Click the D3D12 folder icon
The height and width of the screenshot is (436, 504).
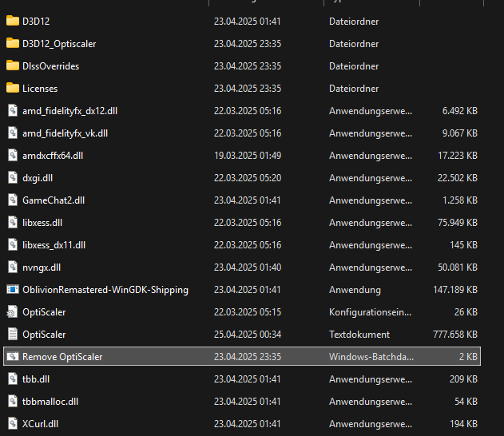13,21
